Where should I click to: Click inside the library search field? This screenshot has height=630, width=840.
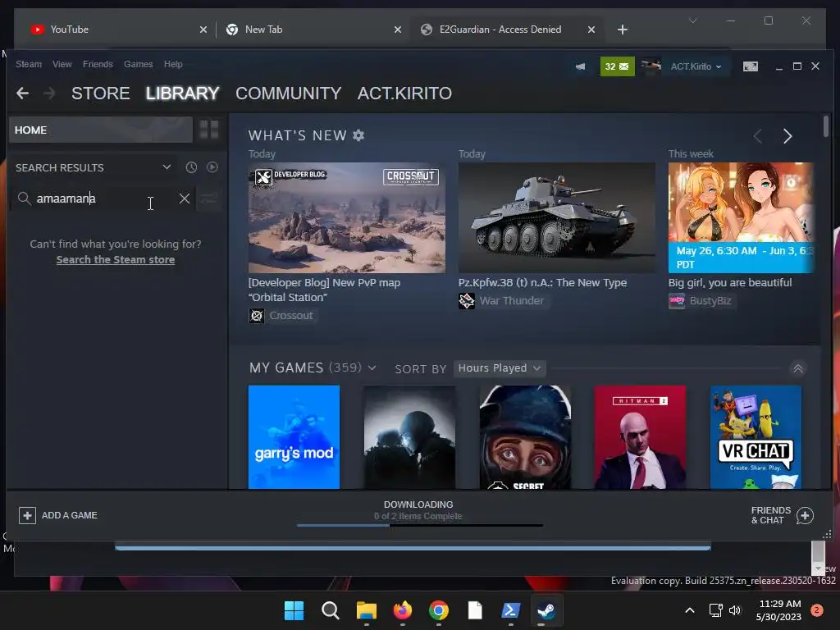click(x=104, y=199)
